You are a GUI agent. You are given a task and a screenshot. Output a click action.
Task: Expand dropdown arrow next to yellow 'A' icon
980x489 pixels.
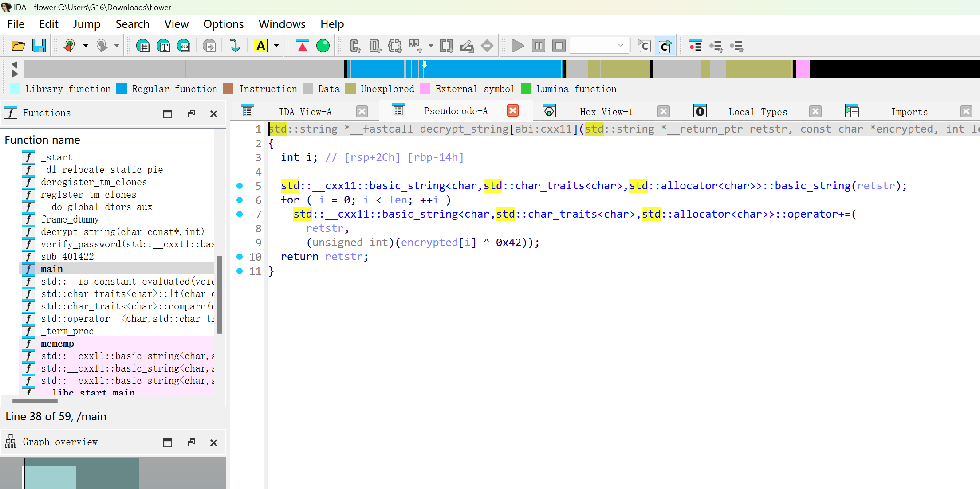(x=276, y=46)
